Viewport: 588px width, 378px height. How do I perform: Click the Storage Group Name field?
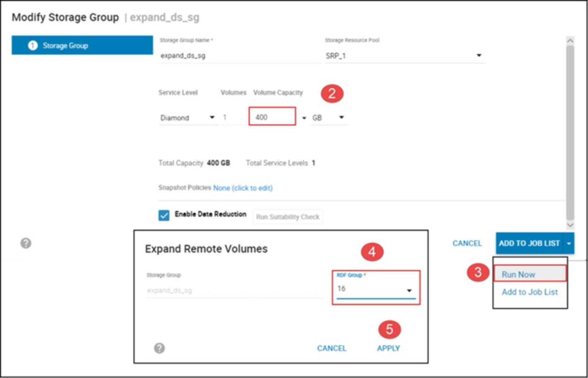[240, 55]
